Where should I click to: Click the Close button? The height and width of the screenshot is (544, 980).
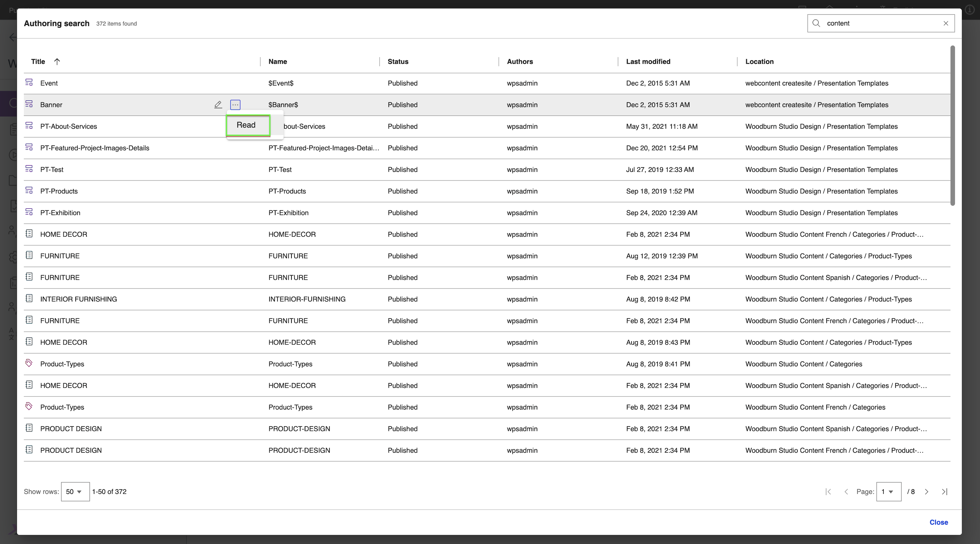[x=939, y=522]
